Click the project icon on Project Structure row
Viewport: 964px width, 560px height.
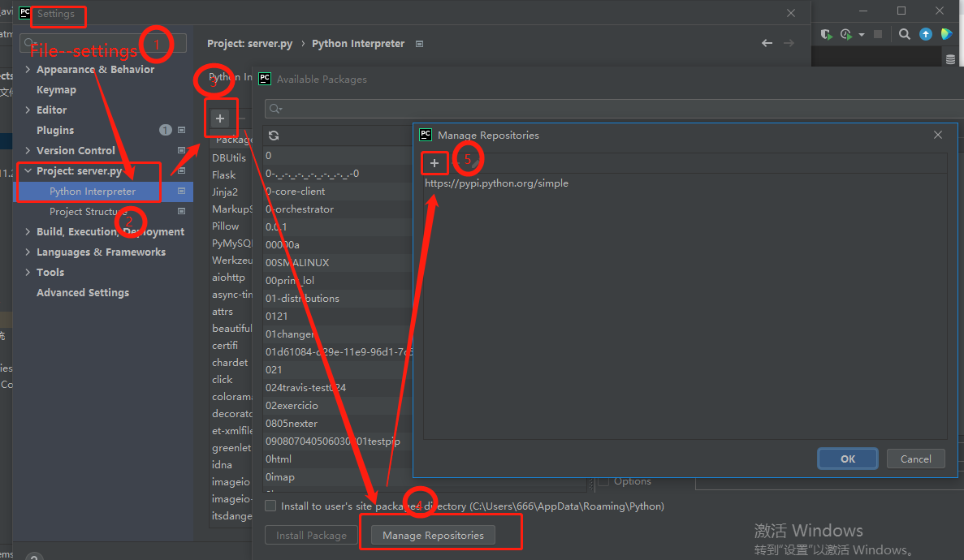click(x=181, y=212)
